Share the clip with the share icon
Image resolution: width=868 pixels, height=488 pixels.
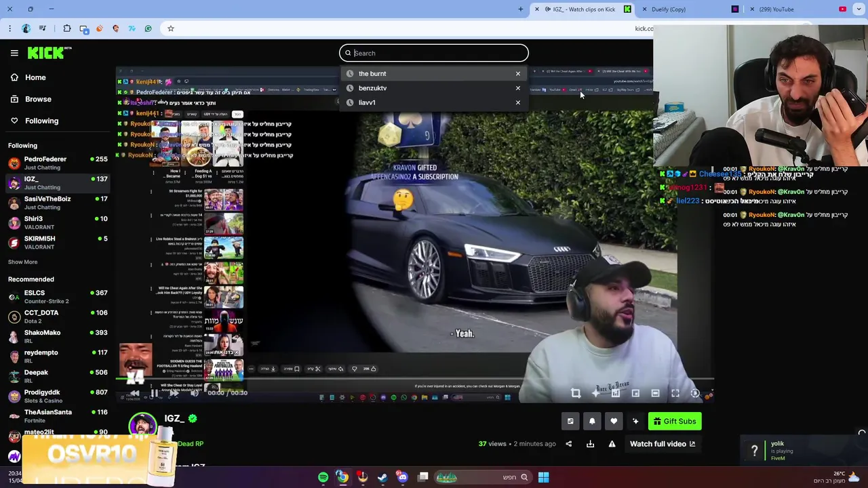(x=568, y=444)
